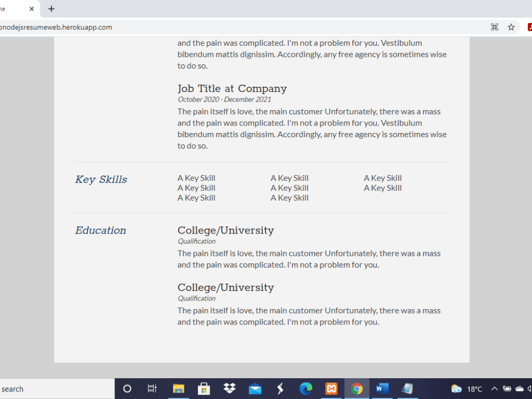
Task: Switch to Google Chrome in the taskbar
Action: [x=357, y=389]
